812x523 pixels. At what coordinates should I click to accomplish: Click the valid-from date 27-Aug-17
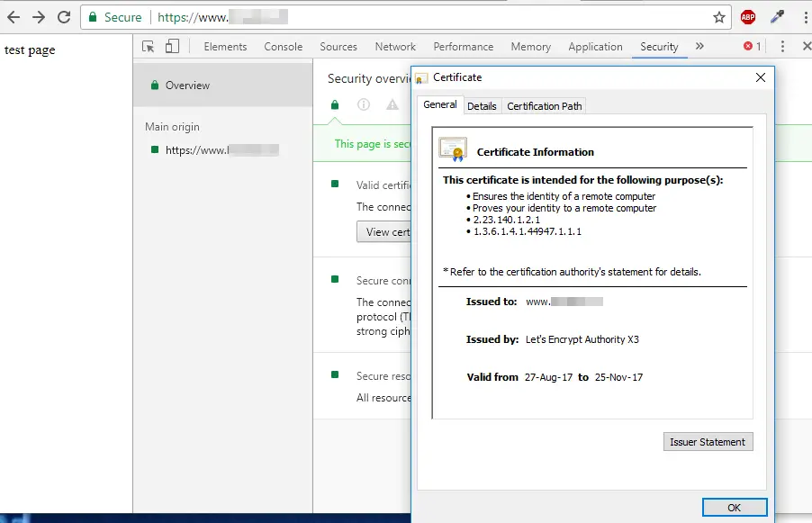[548, 377]
